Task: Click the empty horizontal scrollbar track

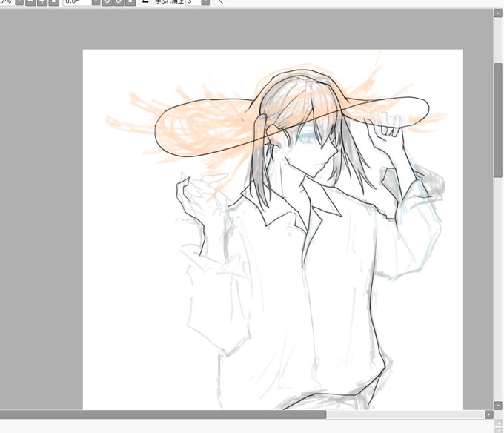Action: coord(405,414)
